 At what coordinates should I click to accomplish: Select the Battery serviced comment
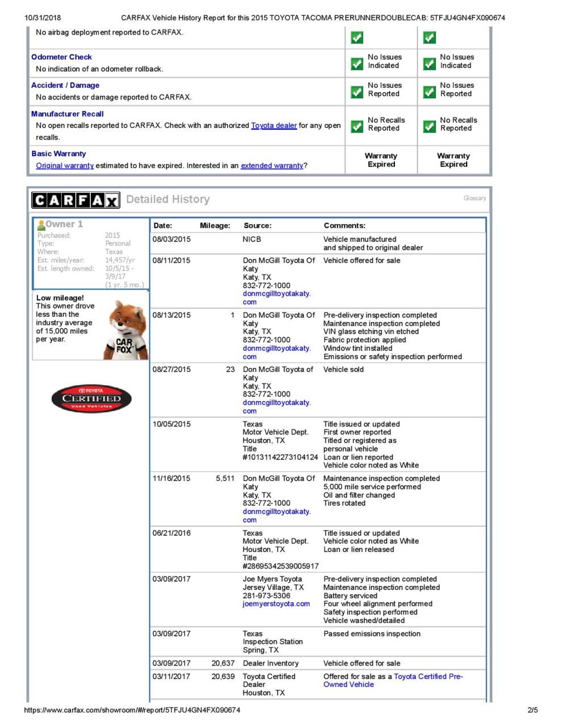(351, 596)
